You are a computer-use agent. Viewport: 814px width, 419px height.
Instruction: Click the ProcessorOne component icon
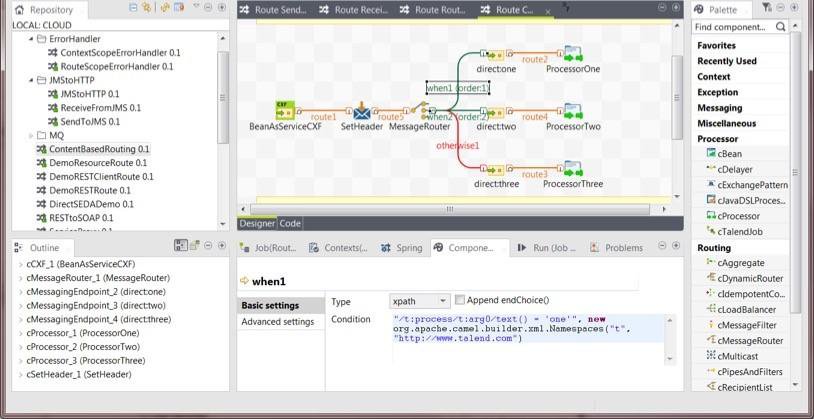(573, 53)
